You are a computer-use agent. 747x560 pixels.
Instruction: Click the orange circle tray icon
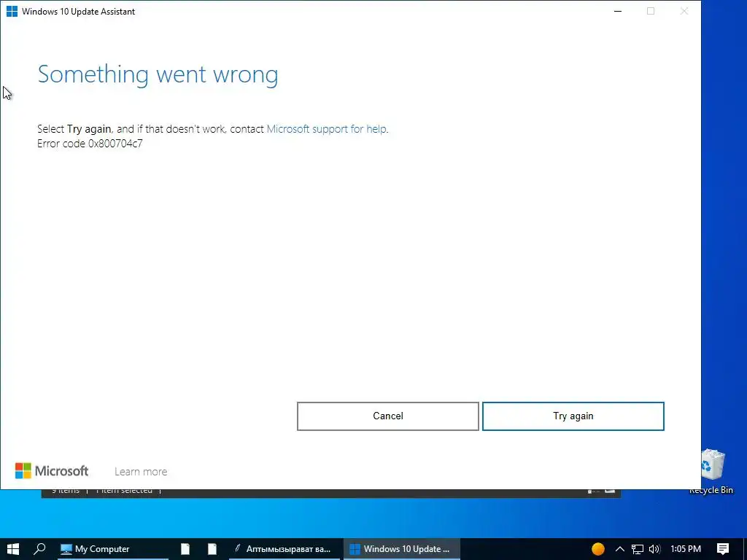click(598, 549)
